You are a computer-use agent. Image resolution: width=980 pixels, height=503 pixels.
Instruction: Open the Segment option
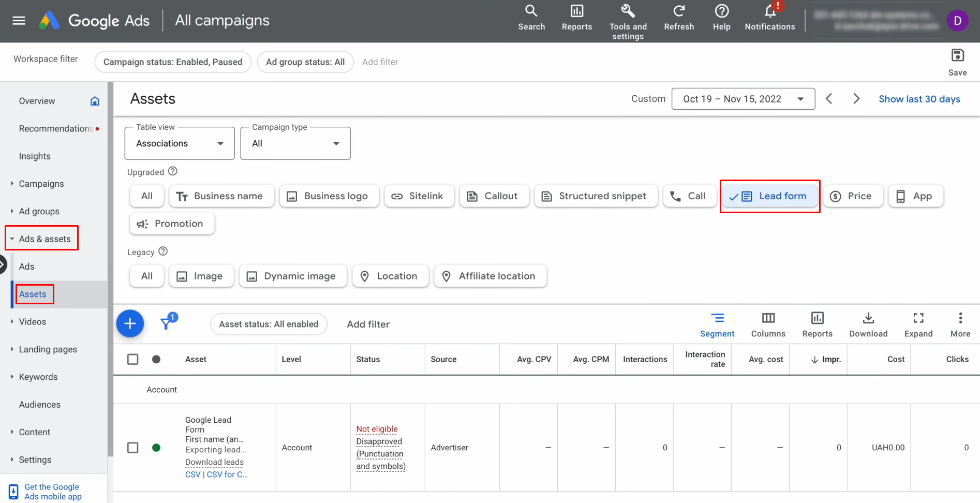(717, 325)
